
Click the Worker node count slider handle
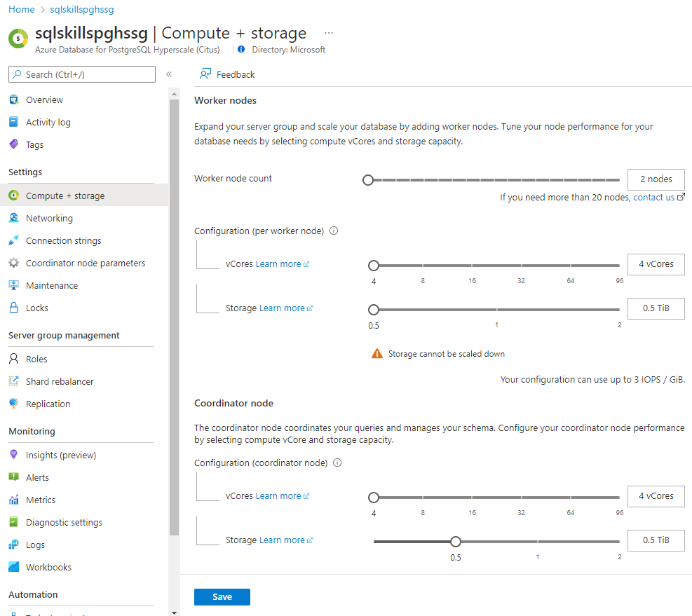[368, 180]
